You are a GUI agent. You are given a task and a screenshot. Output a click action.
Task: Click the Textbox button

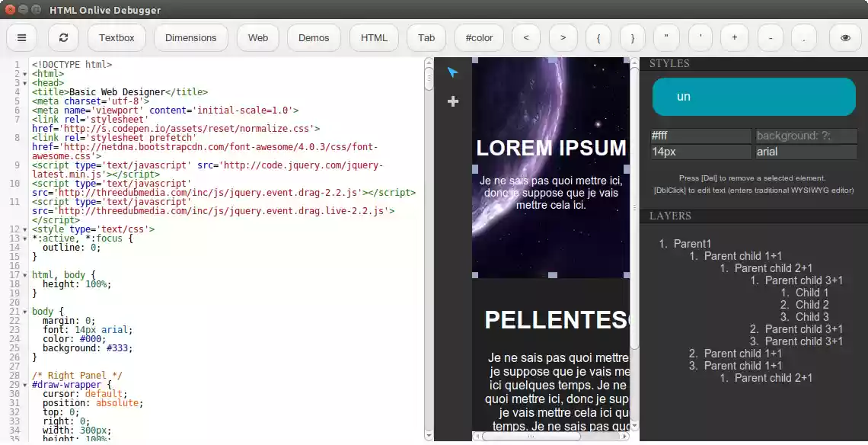[116, 37]
